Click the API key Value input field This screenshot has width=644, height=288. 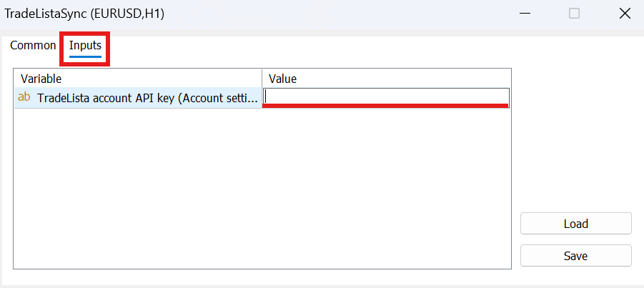[386, 97]
